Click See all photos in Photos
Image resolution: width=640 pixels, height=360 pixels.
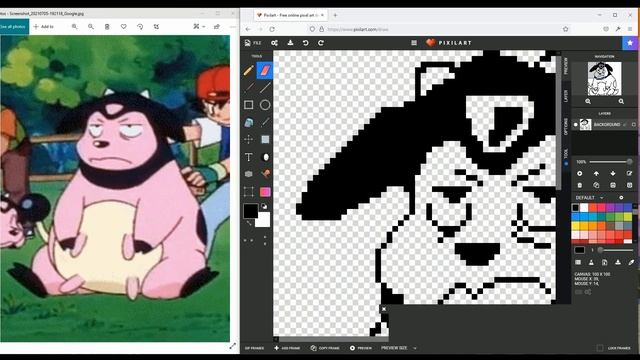(13, 27)
